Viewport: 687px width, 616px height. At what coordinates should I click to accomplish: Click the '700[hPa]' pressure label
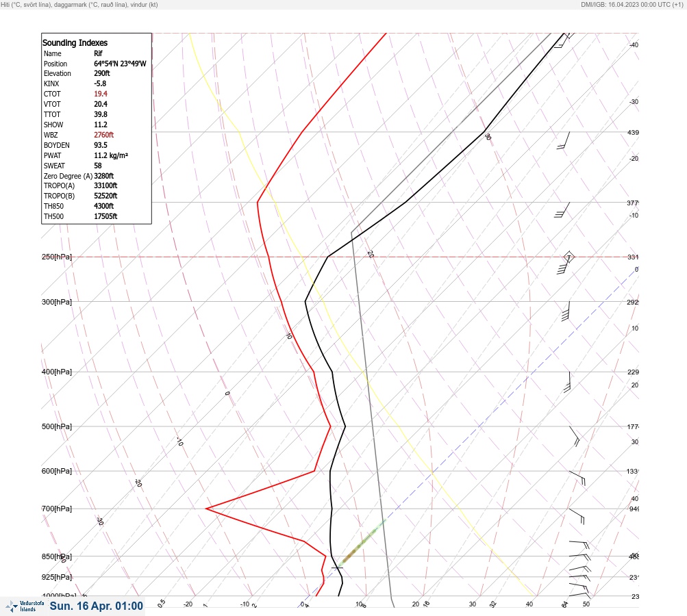click(x=57, y=509)
